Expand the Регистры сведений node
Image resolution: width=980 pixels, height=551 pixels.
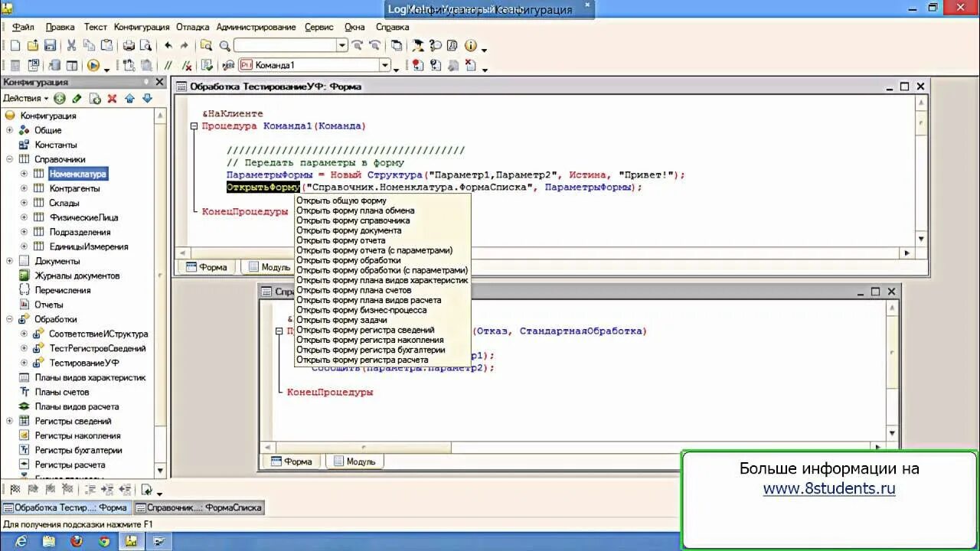pos(10,421)
